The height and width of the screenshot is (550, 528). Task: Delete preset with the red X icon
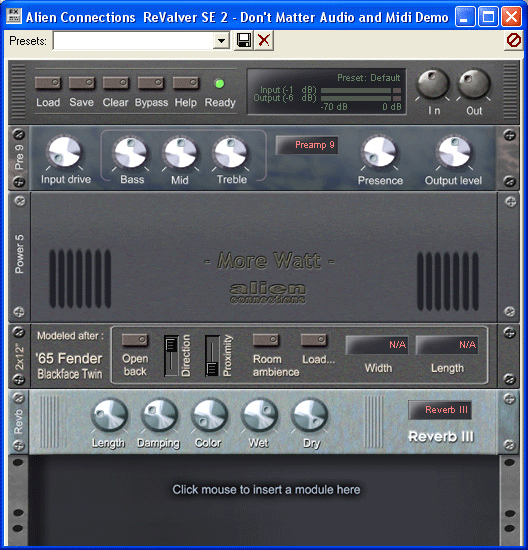tap(264, 41)
